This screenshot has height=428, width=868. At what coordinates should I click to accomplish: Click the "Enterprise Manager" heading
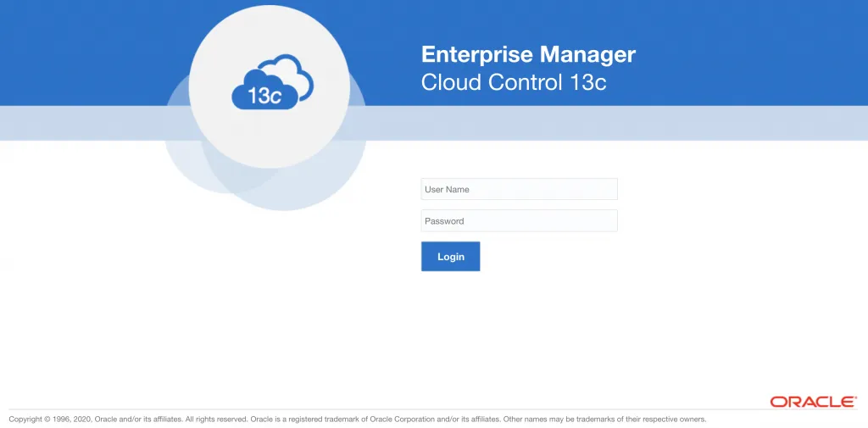pyautogui.click(x=528, y=55)
